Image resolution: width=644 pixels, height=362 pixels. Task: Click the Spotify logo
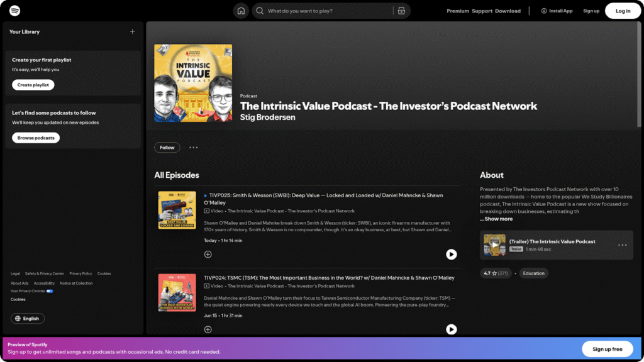tap(15, 11)
